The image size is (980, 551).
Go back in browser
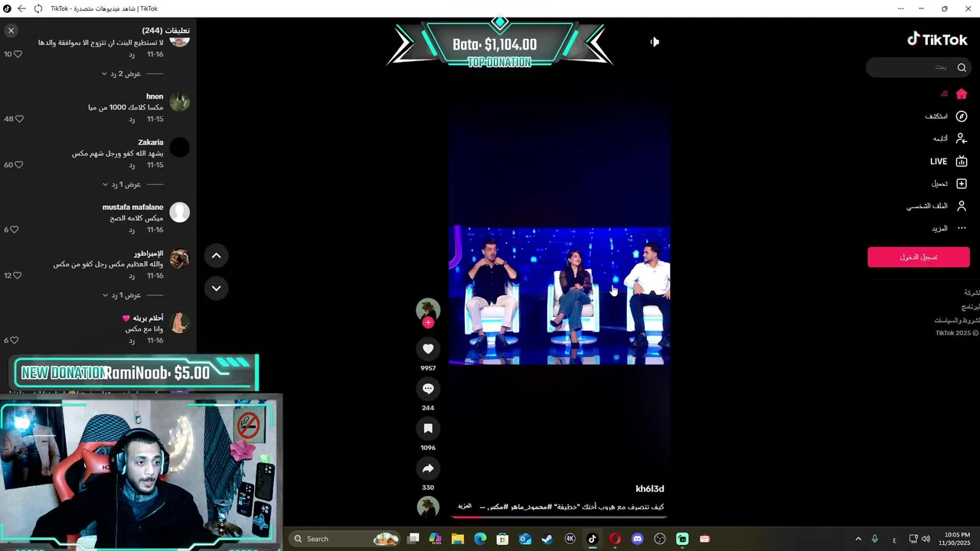(x=21, y=8)
